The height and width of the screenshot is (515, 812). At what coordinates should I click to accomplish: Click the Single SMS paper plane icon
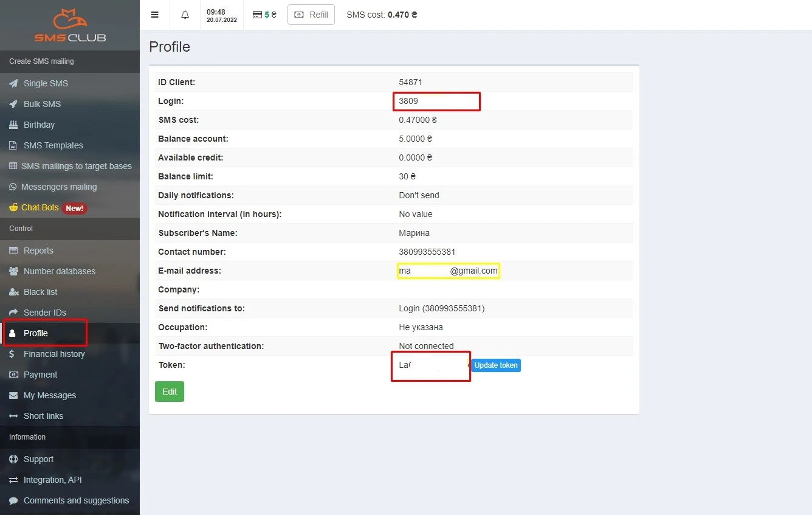(13, 83)
